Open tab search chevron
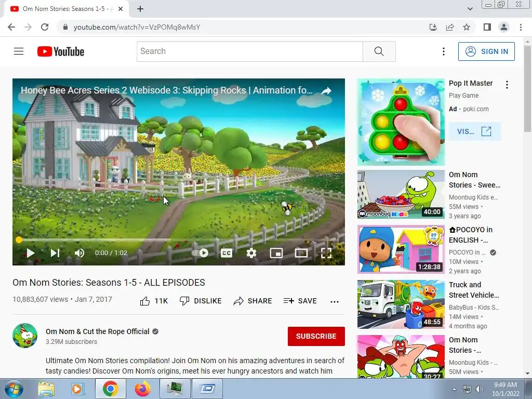Viewport: 532px width, 399px height. 470,9
